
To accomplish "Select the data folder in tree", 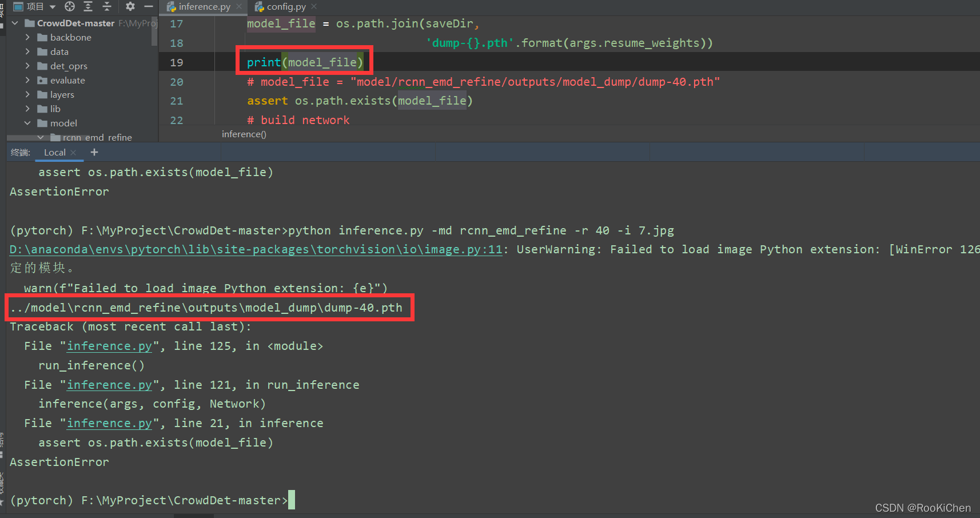I will pos(59,51).
